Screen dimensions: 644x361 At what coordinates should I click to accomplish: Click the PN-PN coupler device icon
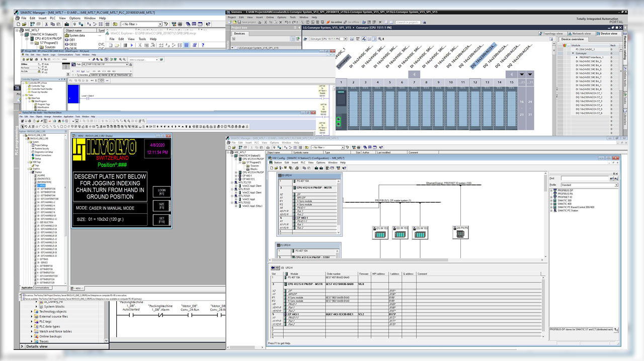click(460, 234)
